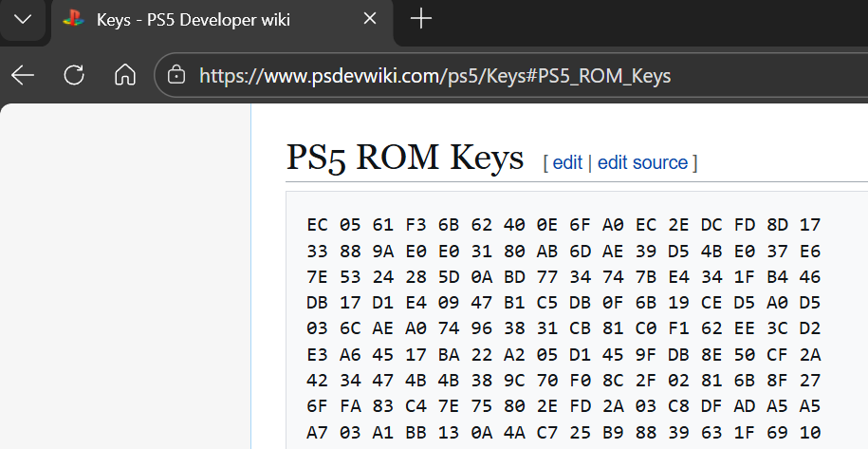
Task: Focus the psdevwiki.com address bar URL
Action: coord(434,76)
